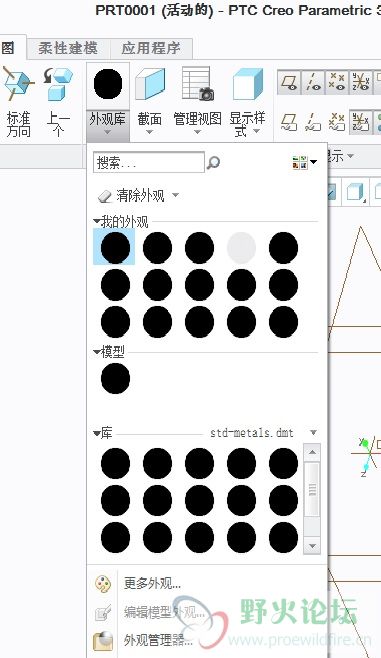Switch to the 柔性建模 tab
The width and height of the screenshot is (381, 658).
tap(68, 48)
